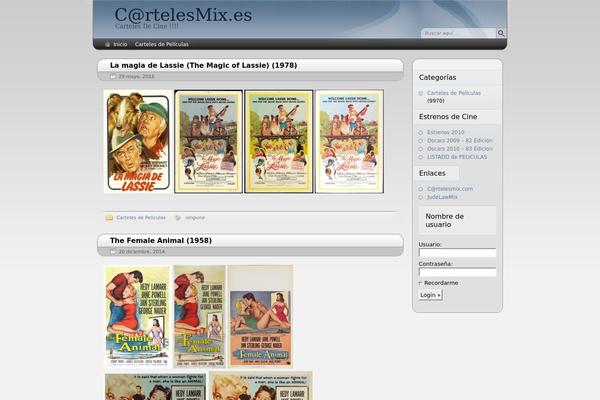
Task: Open the C@rtelesmix.com link under Enlaces
Action: [450, 189]
